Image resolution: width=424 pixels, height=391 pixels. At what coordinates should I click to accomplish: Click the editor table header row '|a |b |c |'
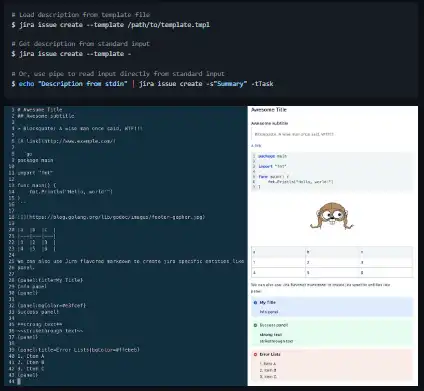(x=37, y=230)
